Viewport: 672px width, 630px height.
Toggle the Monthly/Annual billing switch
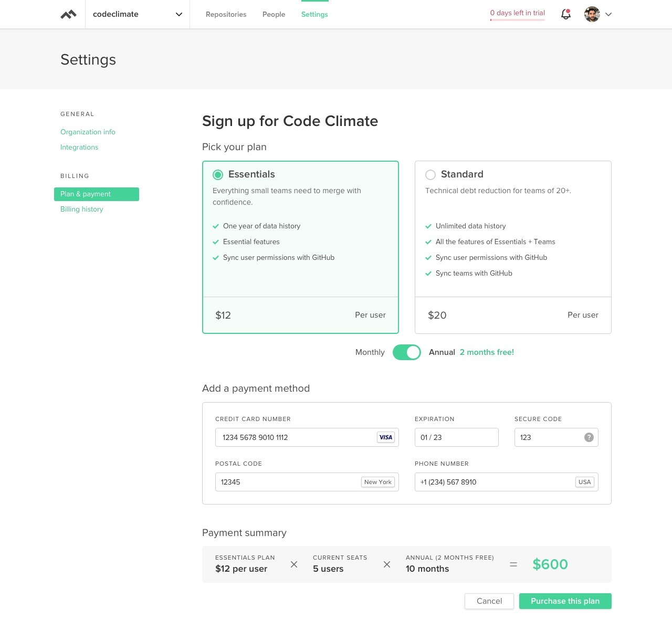pos(407,352)
